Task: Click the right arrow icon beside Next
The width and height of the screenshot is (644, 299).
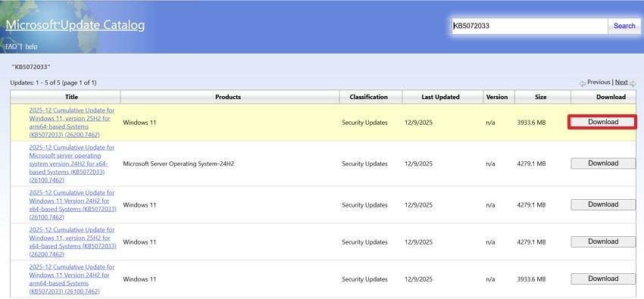Action: 633,83
